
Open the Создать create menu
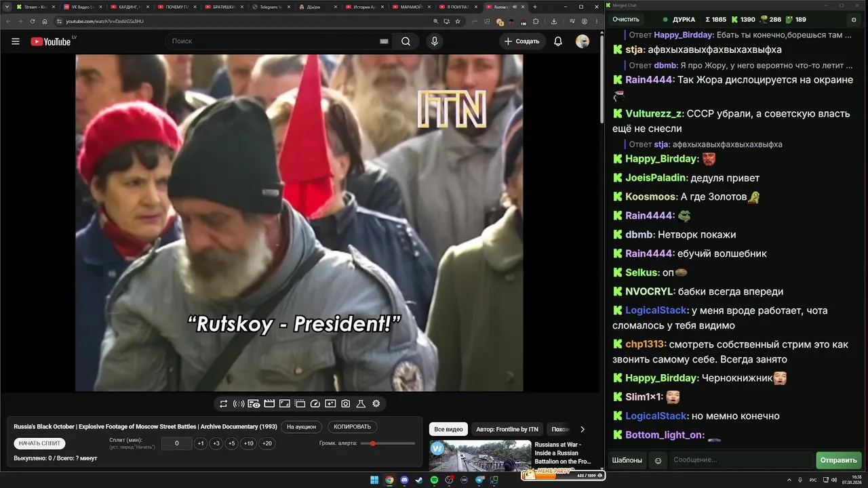click(522, 41)
